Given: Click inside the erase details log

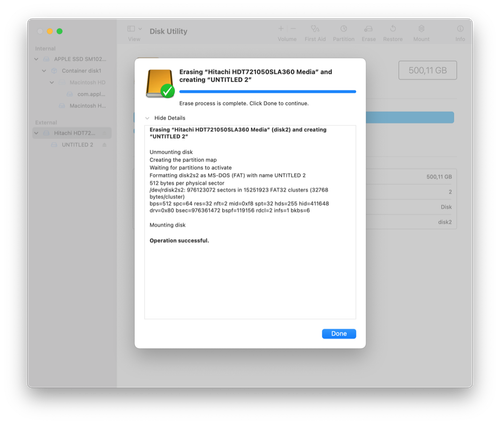Looking at the screenshot, I should coord(250,222).
